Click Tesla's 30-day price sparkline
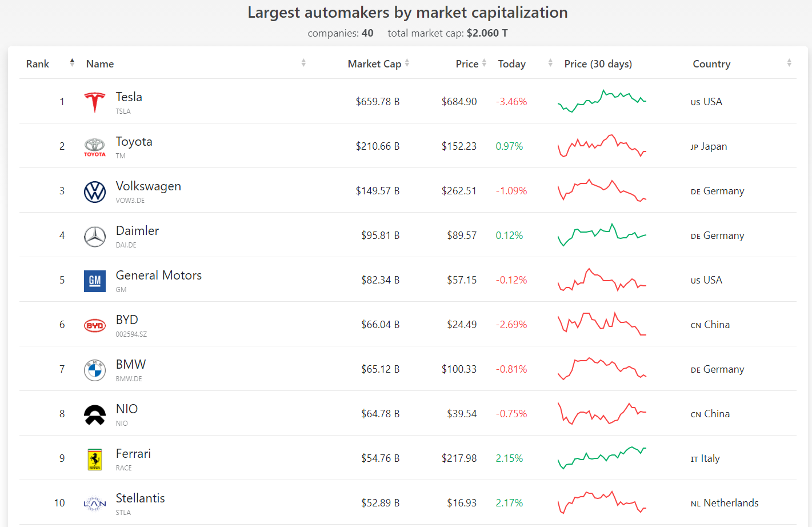 pos(602,101)
